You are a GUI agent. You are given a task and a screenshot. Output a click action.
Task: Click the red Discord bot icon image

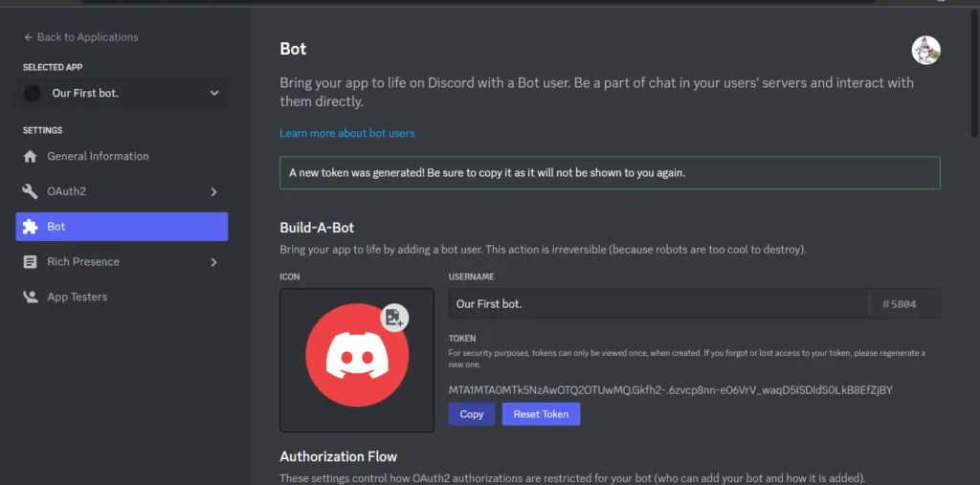point(357,356)
